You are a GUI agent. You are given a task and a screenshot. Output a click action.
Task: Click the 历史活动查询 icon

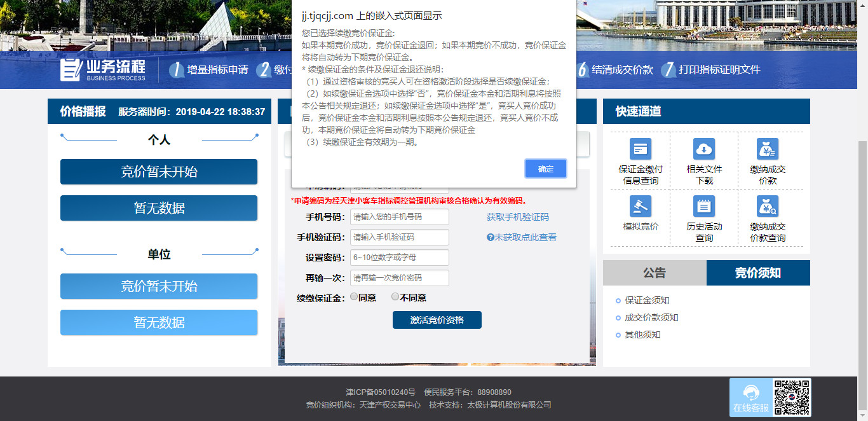coord(703,207)
